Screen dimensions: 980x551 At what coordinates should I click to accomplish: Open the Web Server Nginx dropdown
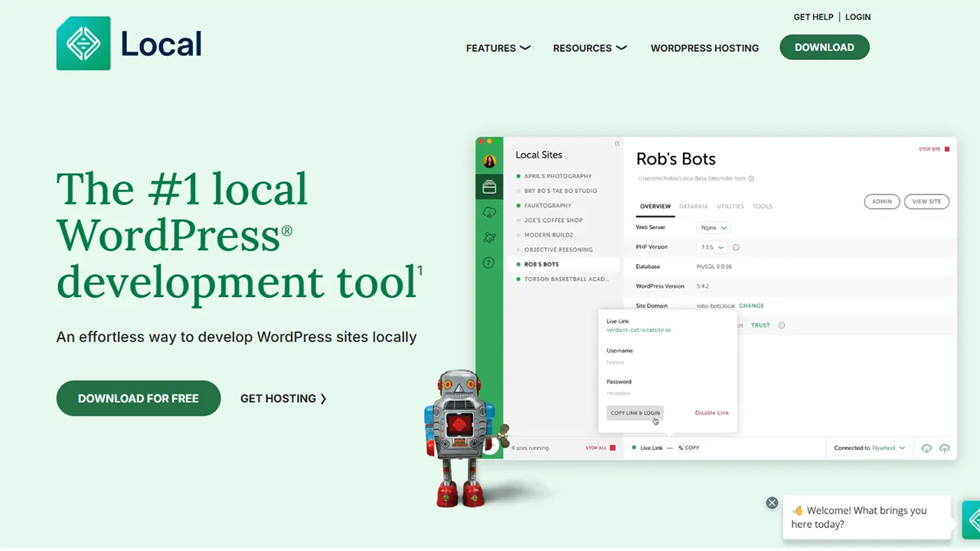click(714, 228)
